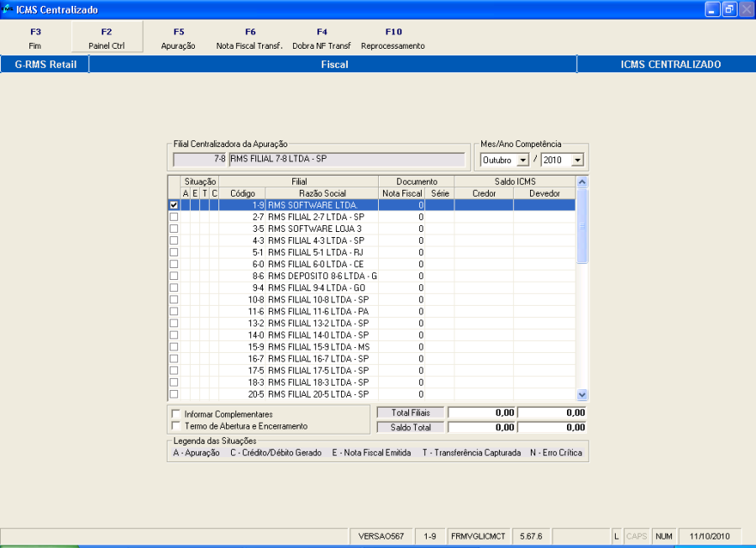Viewport: 756px width, 548px height.
Task: Click the Saldo Total label button
Action: point(410,428)
